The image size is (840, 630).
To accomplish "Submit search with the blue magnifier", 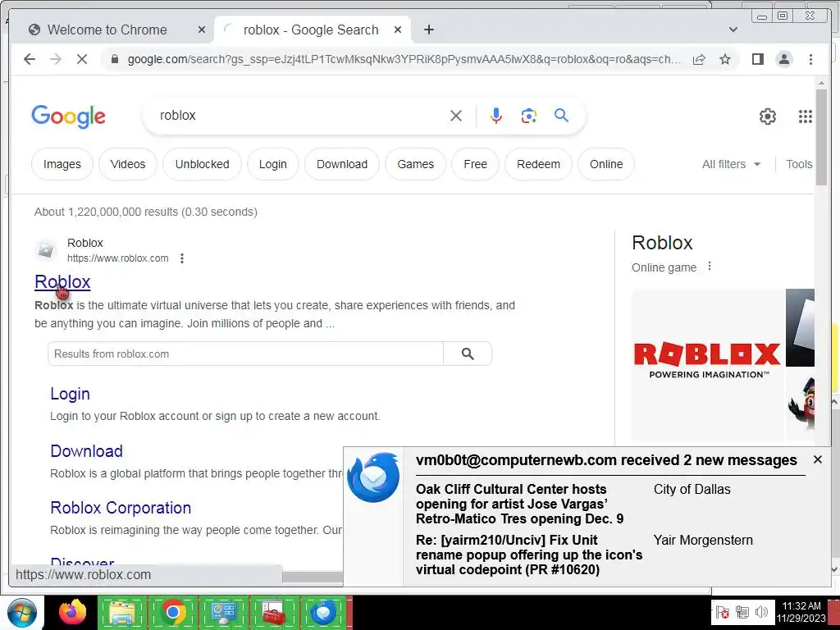I will coord(561,115).
